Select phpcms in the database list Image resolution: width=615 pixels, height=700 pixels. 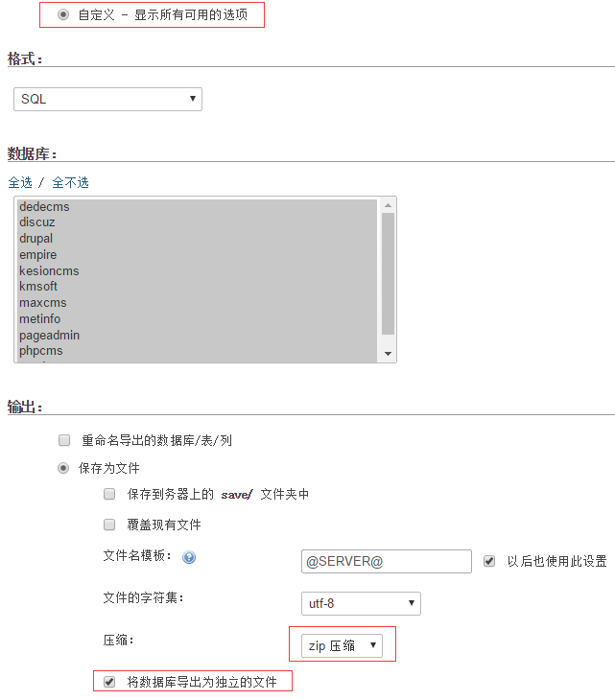click(x=41, y=351)
